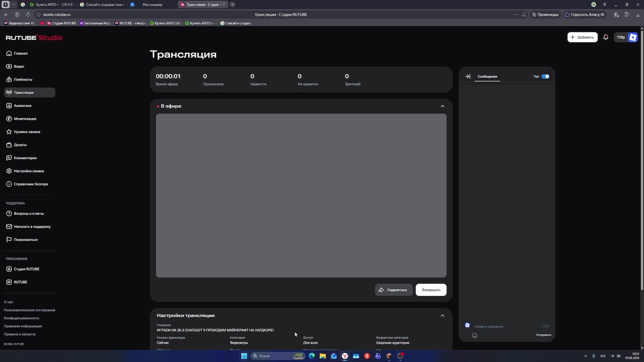The image size is (644, 362).
Task: Go back in browser history
Action: (x=6, y=14)
